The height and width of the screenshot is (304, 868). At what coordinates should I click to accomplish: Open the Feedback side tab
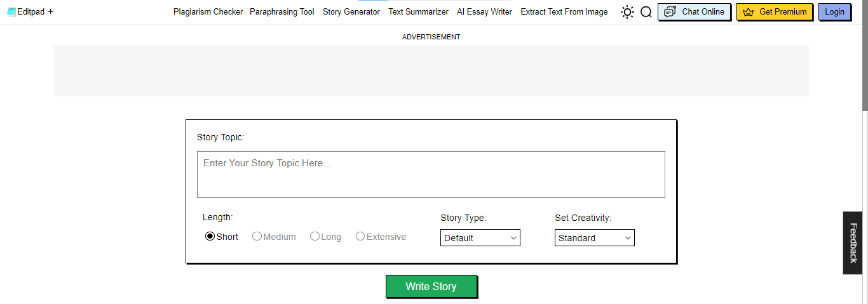point(853,242)
